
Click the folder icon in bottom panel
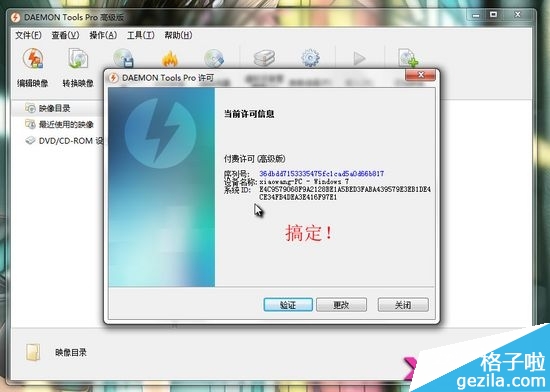pos(33,352)
